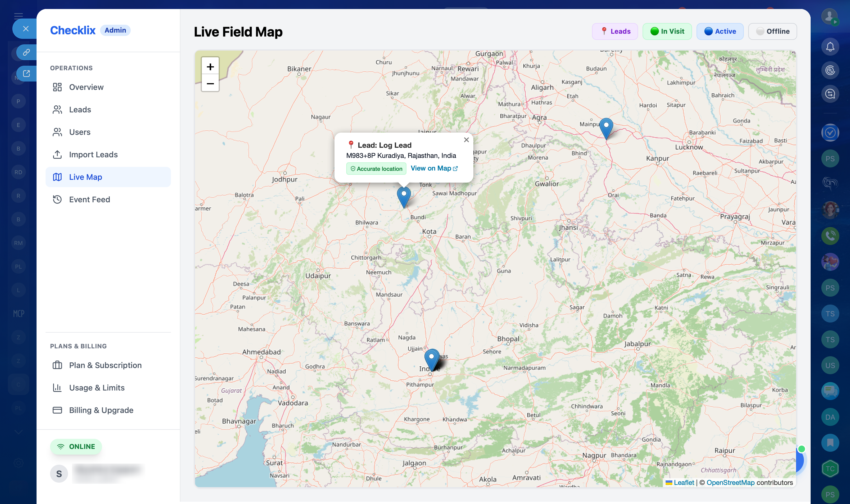Viewport: 850px width, 504px height.
Task: Click the map zoom out minus button
Action: (x=210, y=83)
